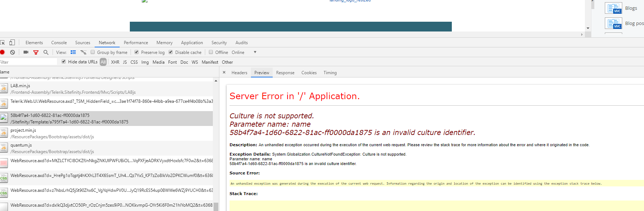The height and width of the screenshot is (211, 644).
Task: Click the capture screenshots camera icon
Action: click(x=26, y=52)
